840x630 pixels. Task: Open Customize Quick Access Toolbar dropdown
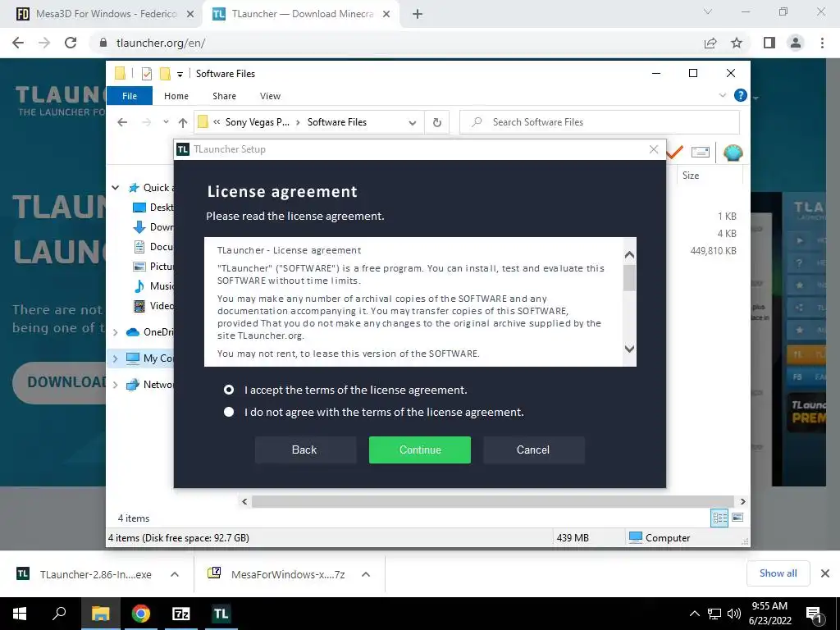(180, 75)
